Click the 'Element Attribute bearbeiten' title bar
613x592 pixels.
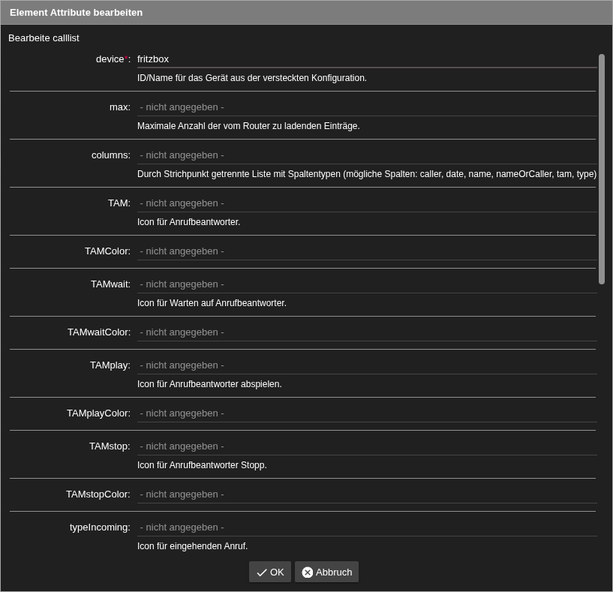[306, 13]
